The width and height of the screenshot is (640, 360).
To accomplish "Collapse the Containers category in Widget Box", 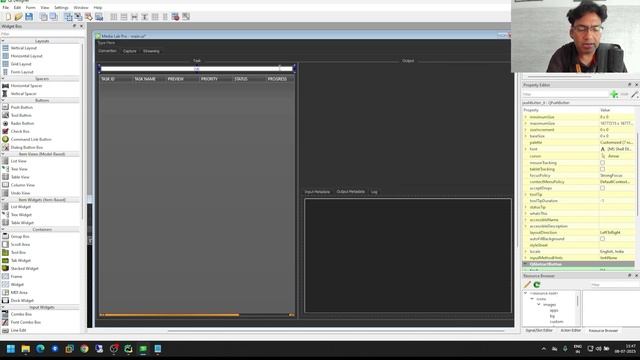I will pyautogui.click(x=3, y=230).
